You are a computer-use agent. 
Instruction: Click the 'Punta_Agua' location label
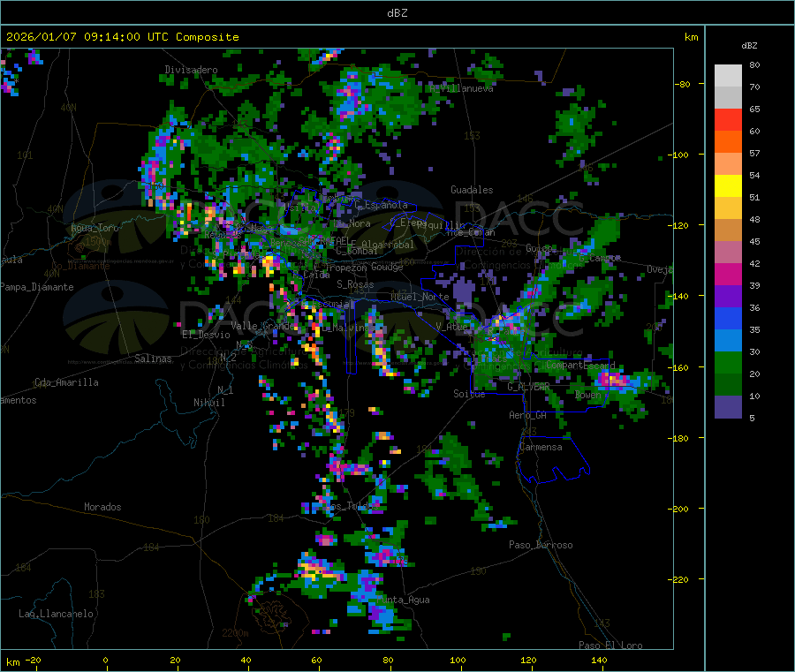pyautogui.click(x=403, y=600)
